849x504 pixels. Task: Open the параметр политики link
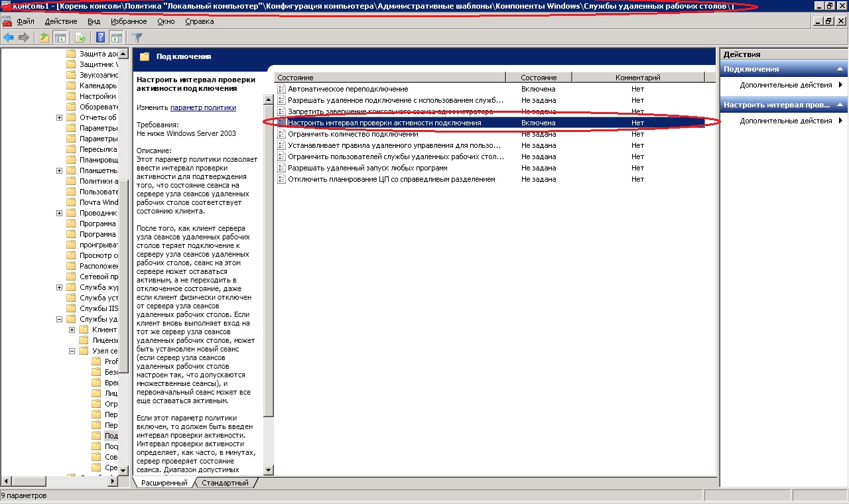203,107
